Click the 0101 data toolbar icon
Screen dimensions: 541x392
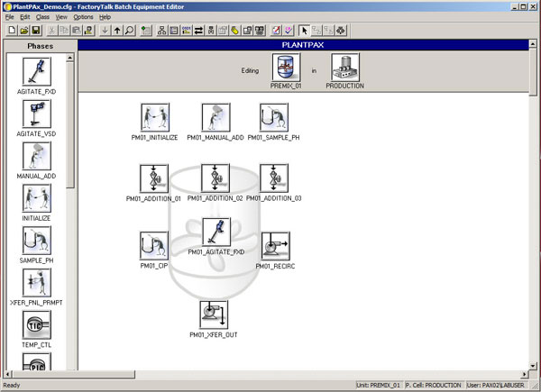pyautogui.click(x=187, y=31)
